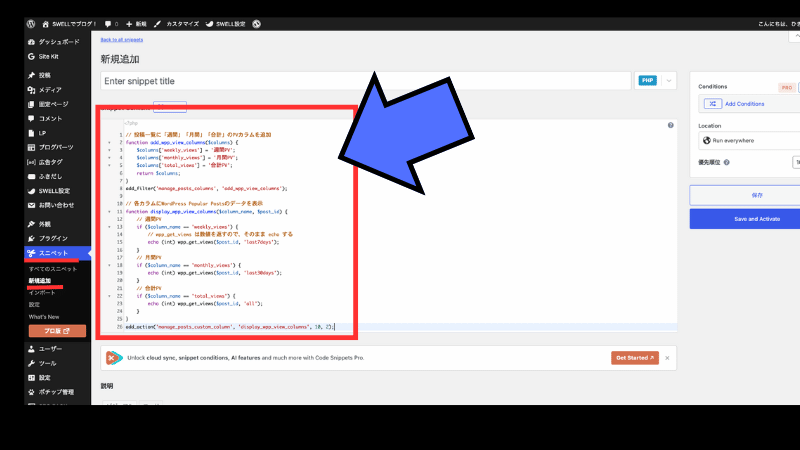Image resolution: width=800 pixels, height=450 pixels.
Task: Collapse code fold arrow at line 11
Action: [109, 211]
